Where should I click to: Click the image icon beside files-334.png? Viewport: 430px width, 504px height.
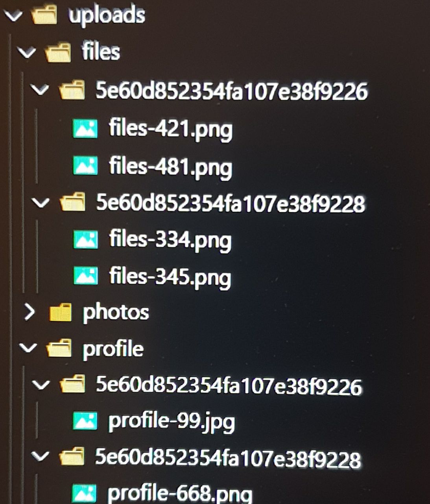[x=85, y=239]
